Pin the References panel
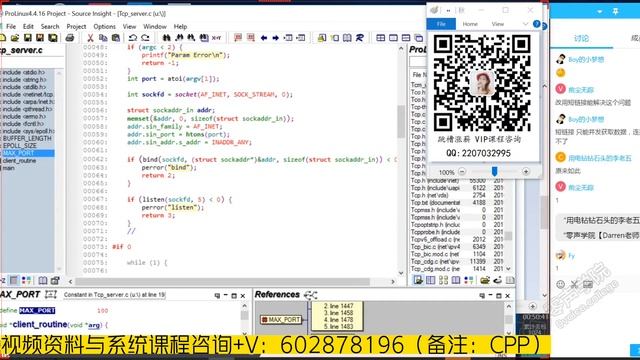The image size is (640, 360). coord(482,296)
